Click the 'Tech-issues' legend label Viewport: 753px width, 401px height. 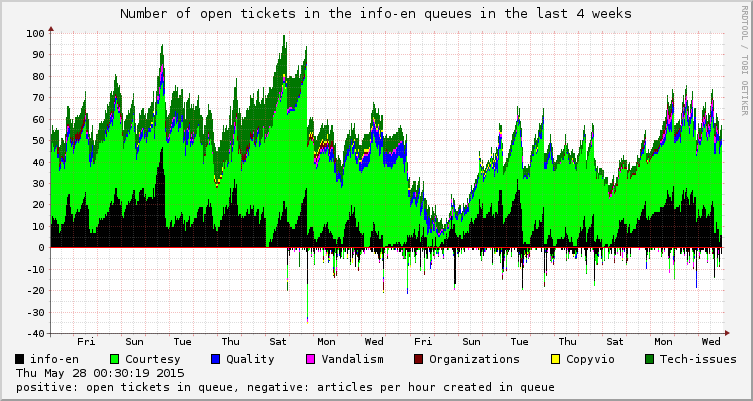[x=698, y=359]
